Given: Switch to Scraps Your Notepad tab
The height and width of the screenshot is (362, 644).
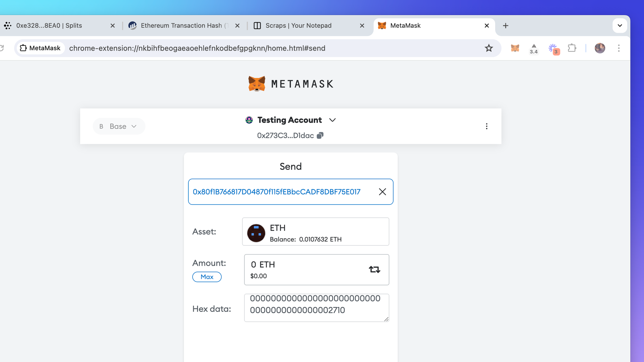Looking at the screenshot, I should 298,25.
